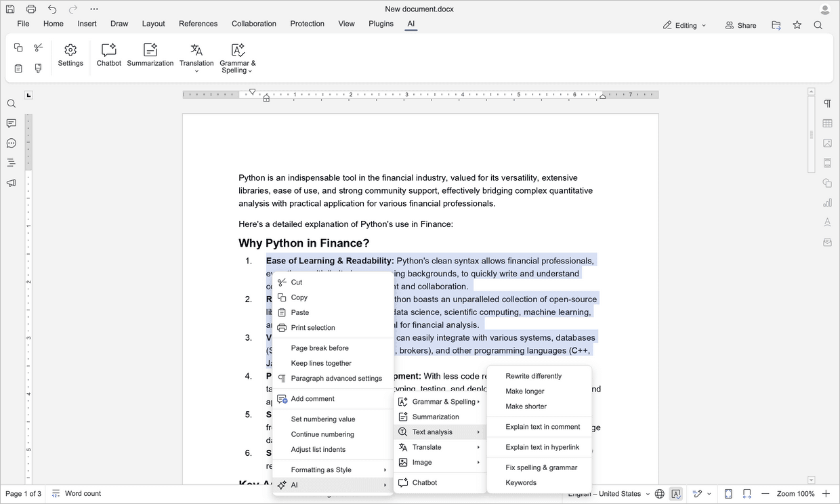Switch to the Insert tab
This screenshot has width=840, height=504.
(x=87, y=24)
